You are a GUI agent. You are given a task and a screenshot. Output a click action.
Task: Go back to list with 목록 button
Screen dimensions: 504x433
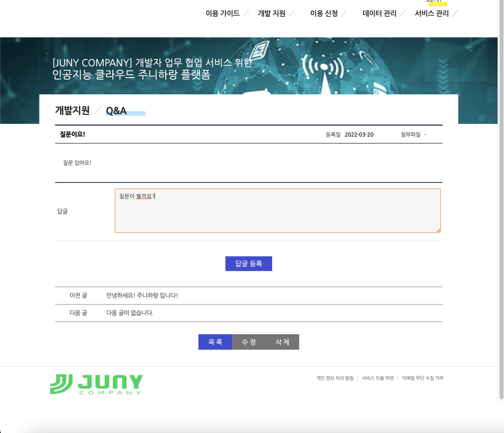click(215, 342)
